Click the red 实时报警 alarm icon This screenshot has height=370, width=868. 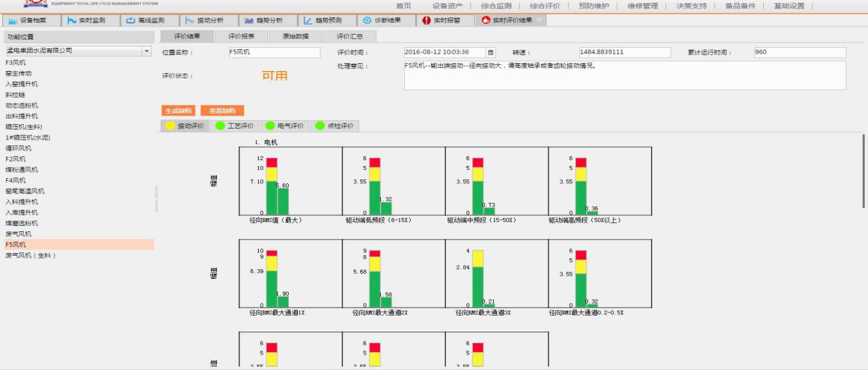click(426, 21)
